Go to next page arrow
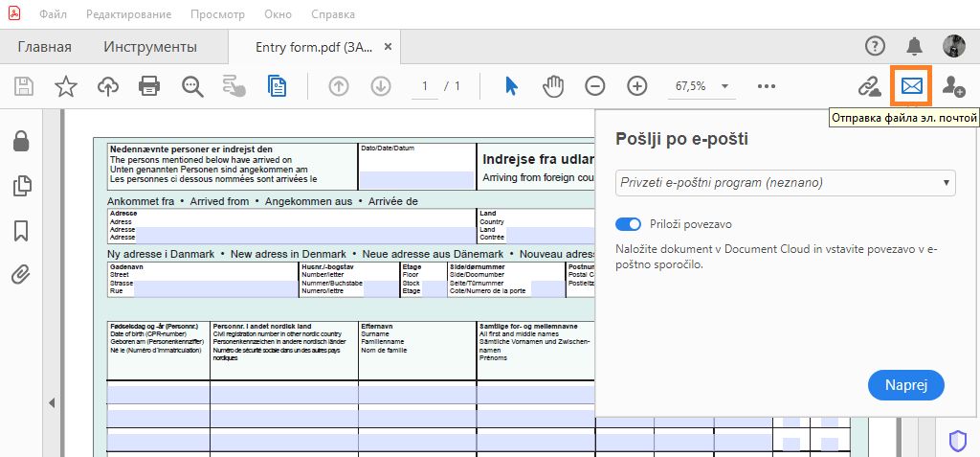This screenshot has height=457, width=980. 381,86
